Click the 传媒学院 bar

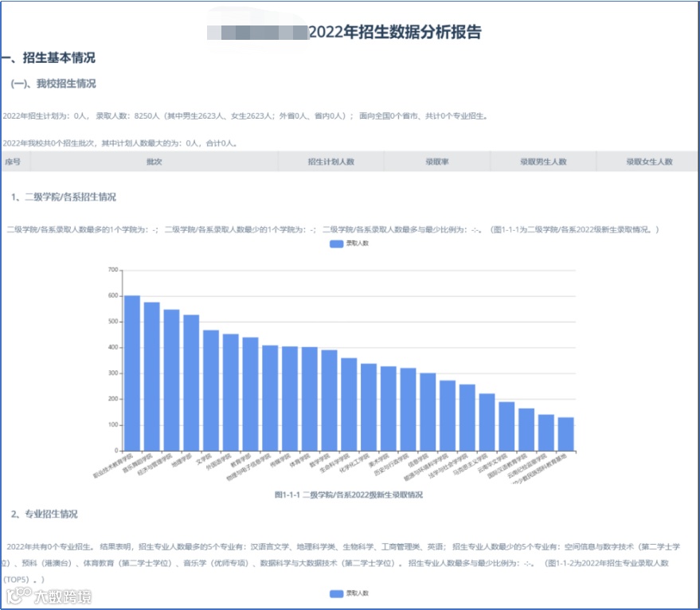click(x=290, y=398)
